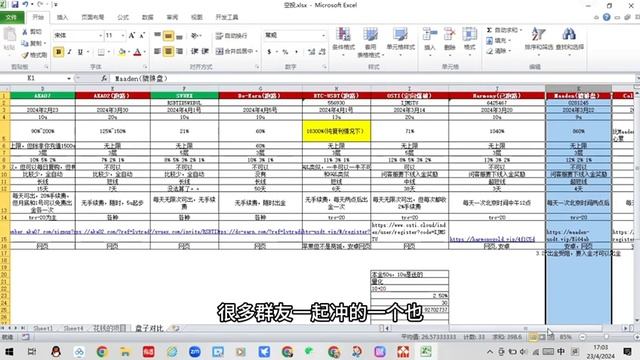The width and height of the screenshot is (640, 360).
Task: Toggle Italic formatting button
Action: [x=69, y=52]
